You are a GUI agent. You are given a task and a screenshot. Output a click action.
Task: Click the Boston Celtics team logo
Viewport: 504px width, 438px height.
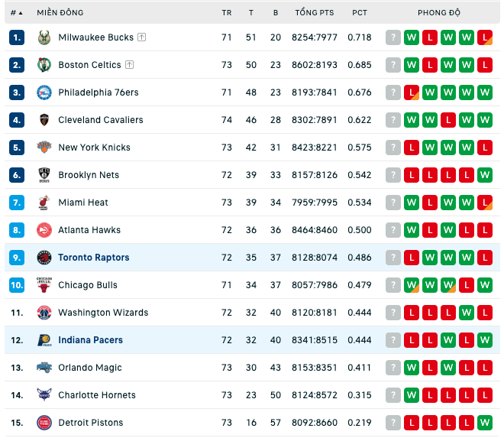pos(44,65)
